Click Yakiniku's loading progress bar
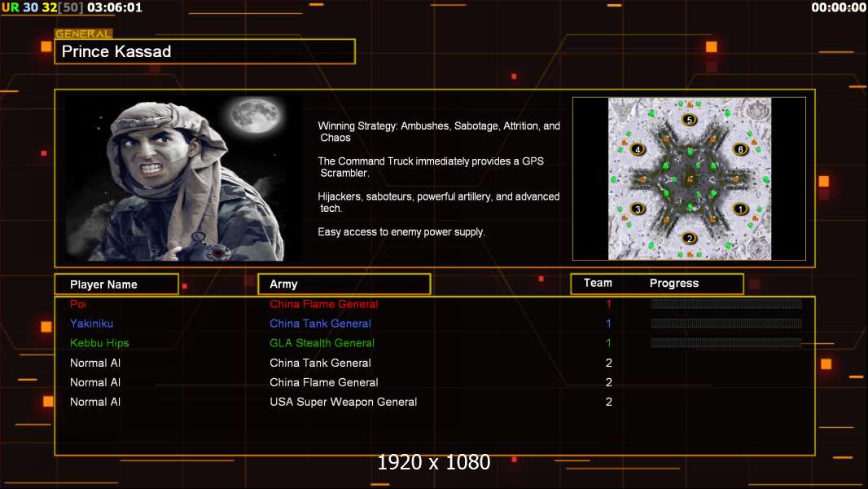This screenshot has height=489, width=868. pos(726,324)
